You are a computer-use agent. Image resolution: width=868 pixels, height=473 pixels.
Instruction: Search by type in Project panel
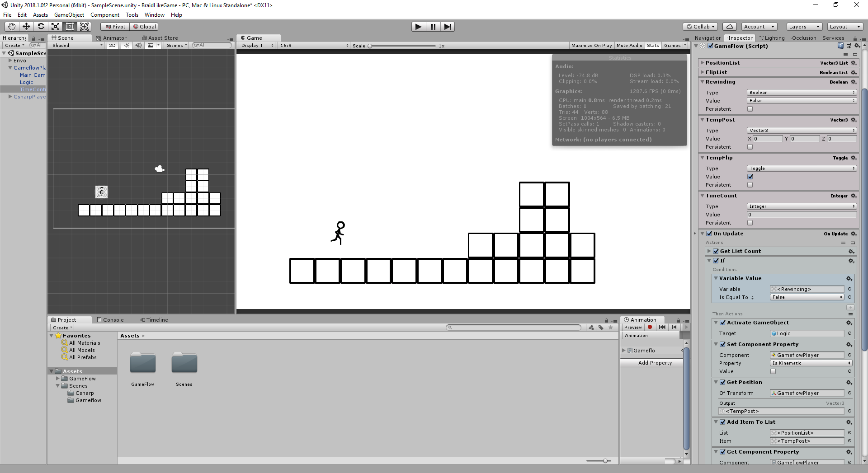tap(591, 328)
